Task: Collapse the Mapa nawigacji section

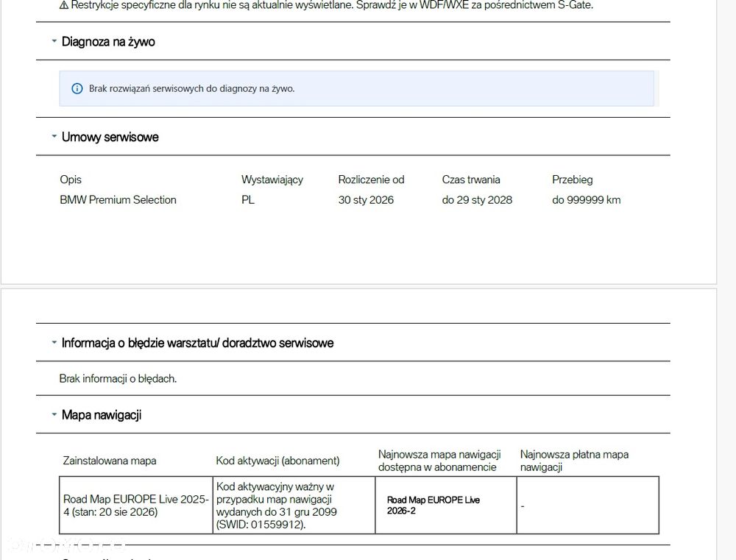Action: click(x=54, y=414)
